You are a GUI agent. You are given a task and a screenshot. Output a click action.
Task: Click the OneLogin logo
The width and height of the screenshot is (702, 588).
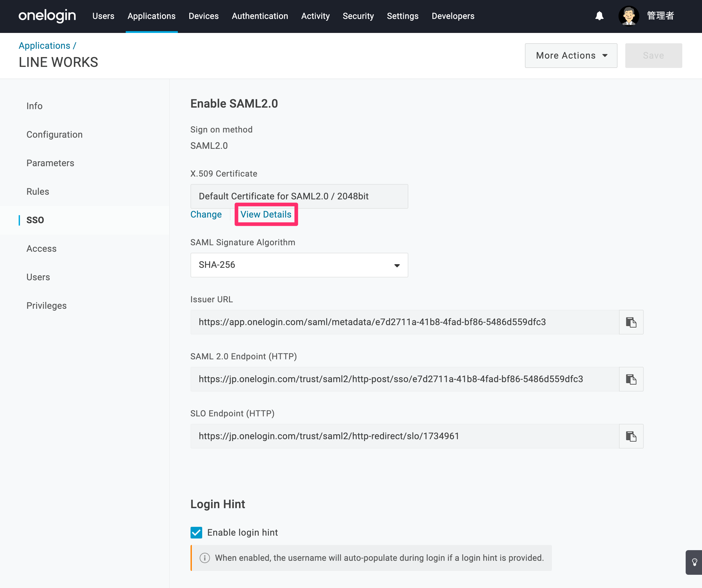(47, 16)
